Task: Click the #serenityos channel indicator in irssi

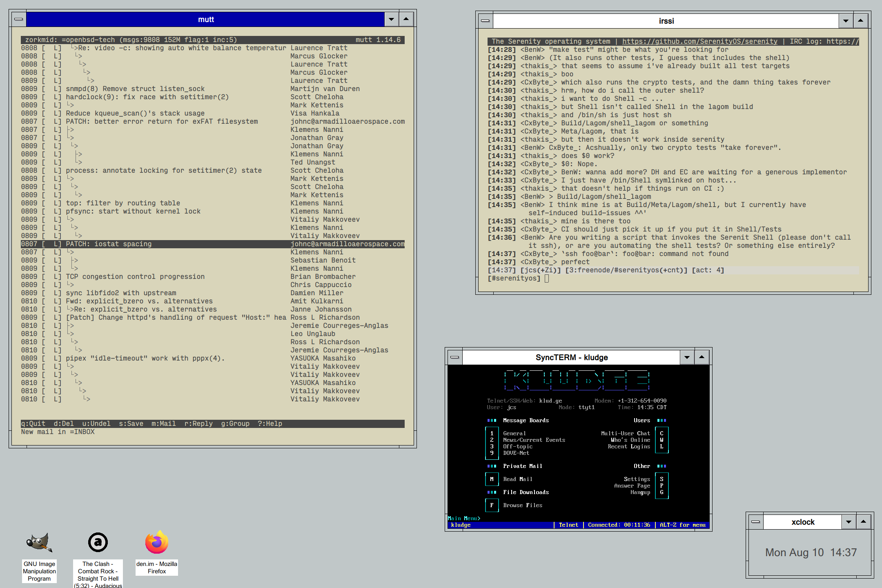Action: pyautogui.click(x=514, y=278)
